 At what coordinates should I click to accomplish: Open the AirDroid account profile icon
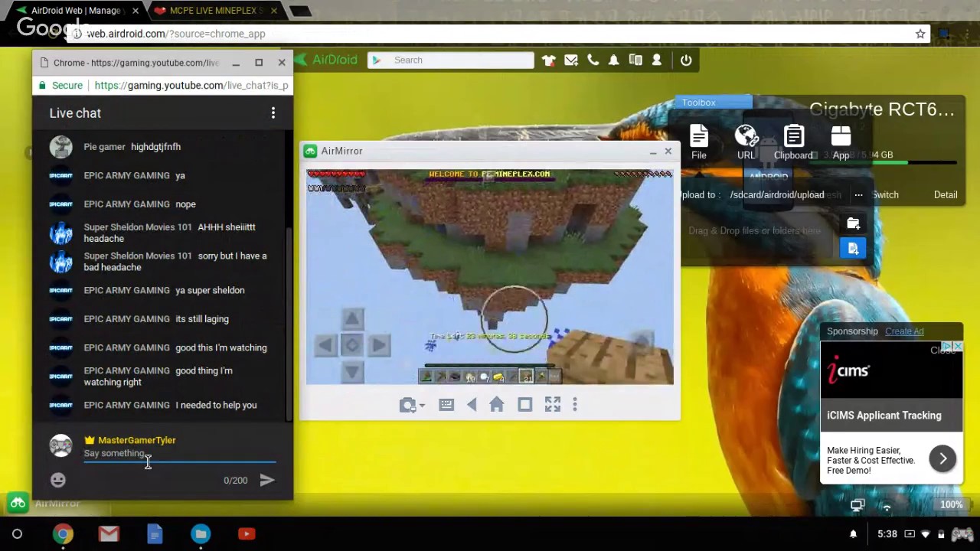(x=656, y=60)
